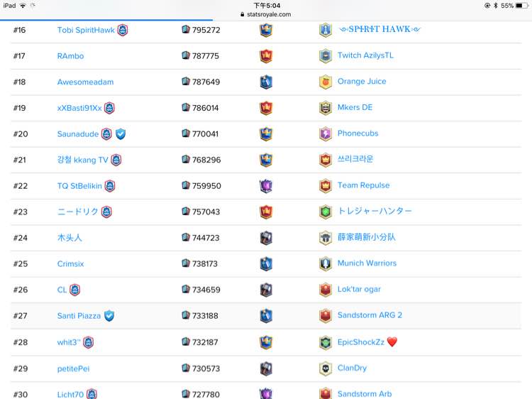Click the arena crown icon in RAmbo's row
The image size is (532, 399).
(x=266, y=56)
